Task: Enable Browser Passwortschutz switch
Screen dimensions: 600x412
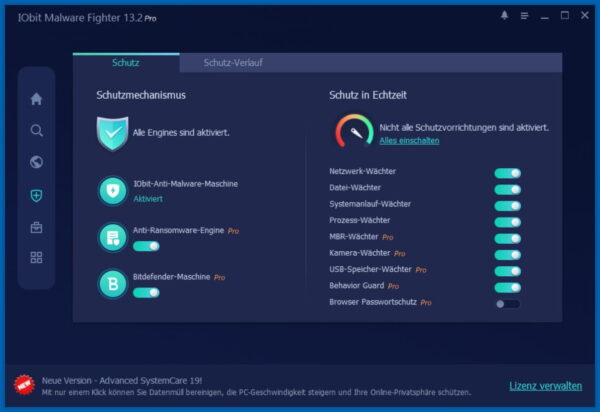Action: (x=508, y=304)
